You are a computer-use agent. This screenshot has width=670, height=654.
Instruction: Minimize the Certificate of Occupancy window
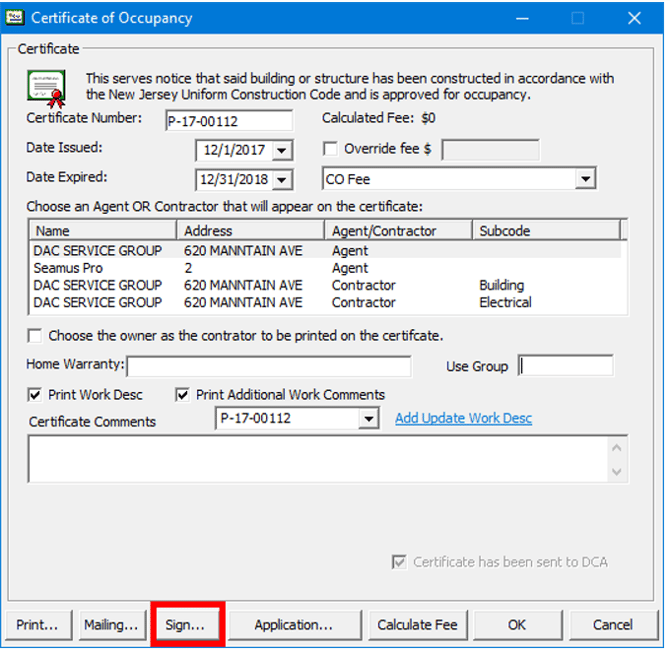click(522, 18)
